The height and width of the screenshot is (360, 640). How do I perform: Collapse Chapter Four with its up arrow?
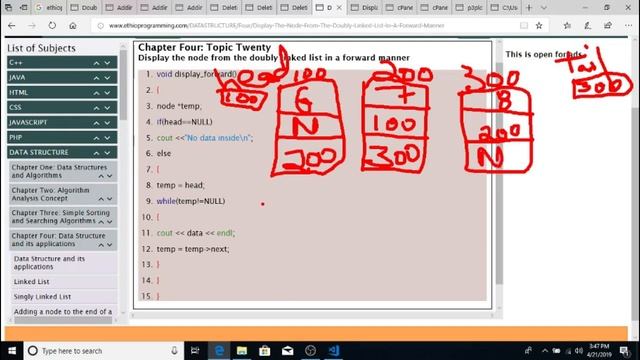pos(101,244)
